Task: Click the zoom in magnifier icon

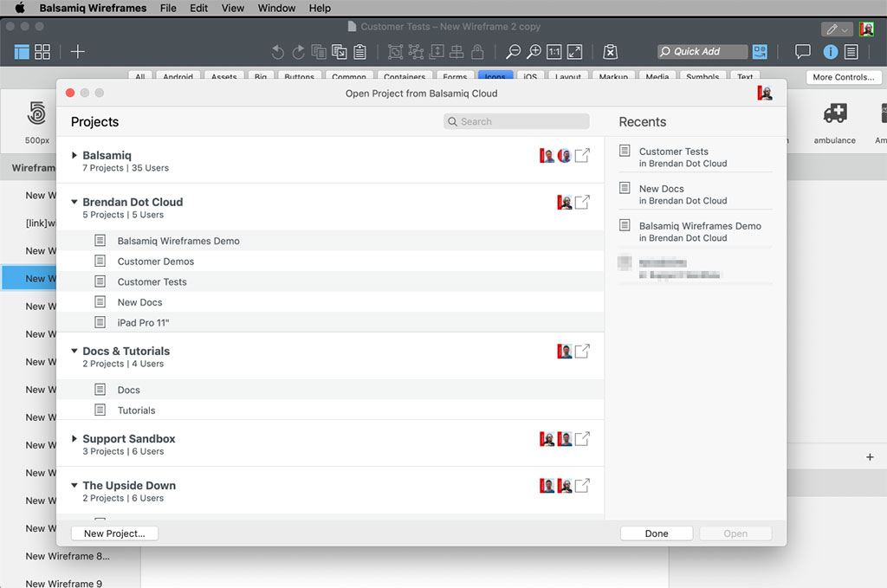Action: (x=534, y=52)
